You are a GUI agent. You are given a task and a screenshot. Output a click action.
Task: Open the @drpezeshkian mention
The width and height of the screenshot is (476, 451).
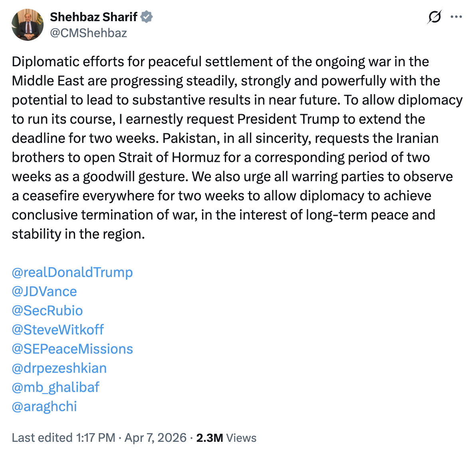(x=59, y=368)
